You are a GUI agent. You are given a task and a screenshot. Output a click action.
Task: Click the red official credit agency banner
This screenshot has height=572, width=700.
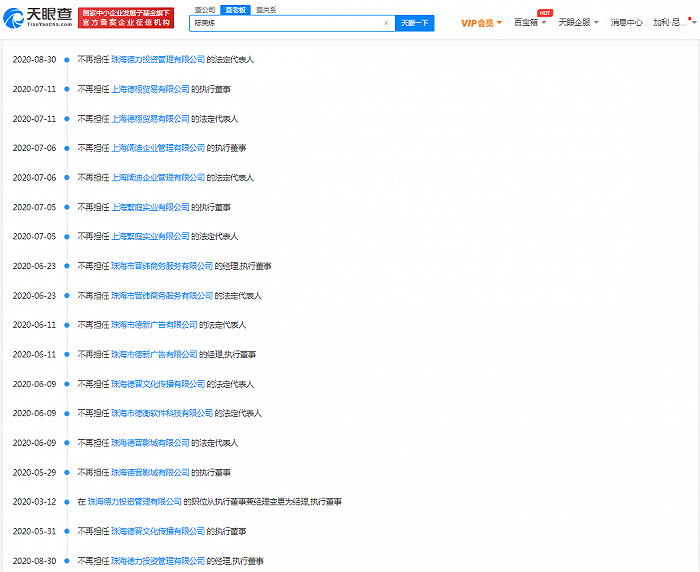pyautogui.click(x=126, y=18)
